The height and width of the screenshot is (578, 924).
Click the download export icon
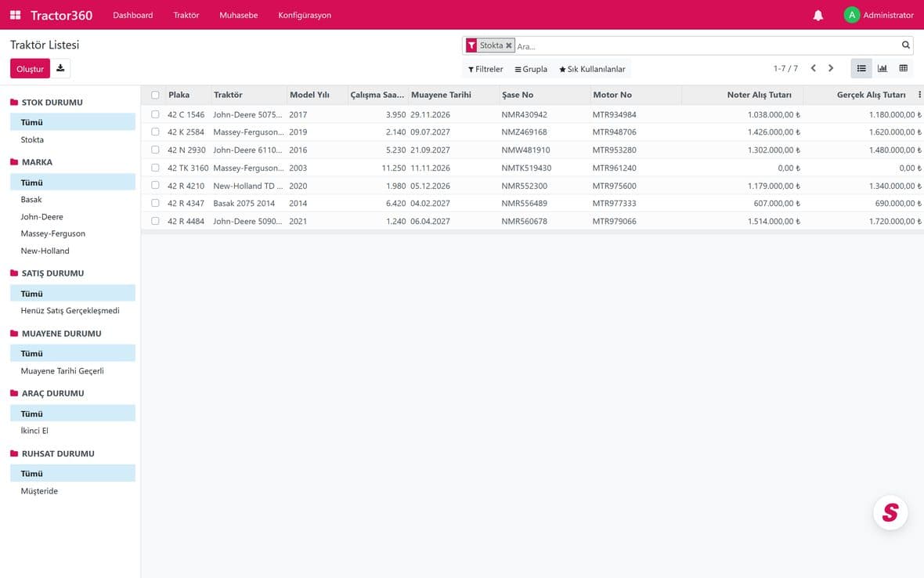(60, 68)
